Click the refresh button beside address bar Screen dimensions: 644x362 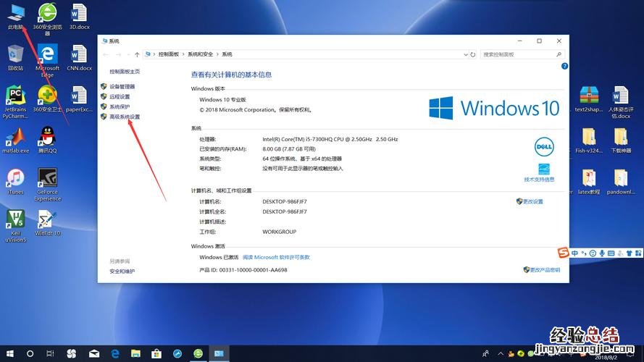[x=473, y=54]
